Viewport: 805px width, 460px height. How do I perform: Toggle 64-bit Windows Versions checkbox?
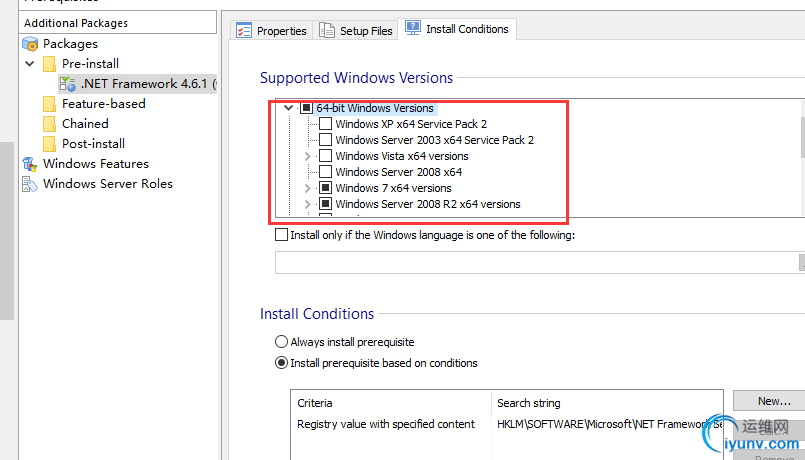click(x=306, y=108)
